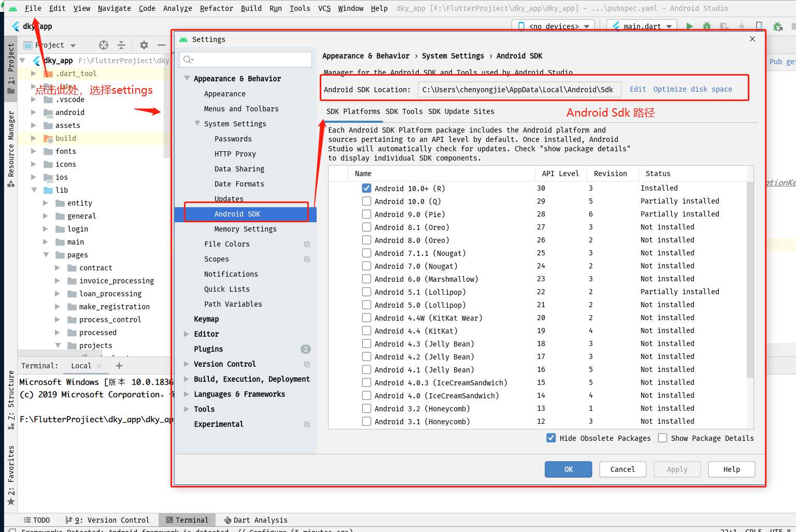Open the Project tool window tab
This screenshot has width=796, height=532.
coord(11,68)
